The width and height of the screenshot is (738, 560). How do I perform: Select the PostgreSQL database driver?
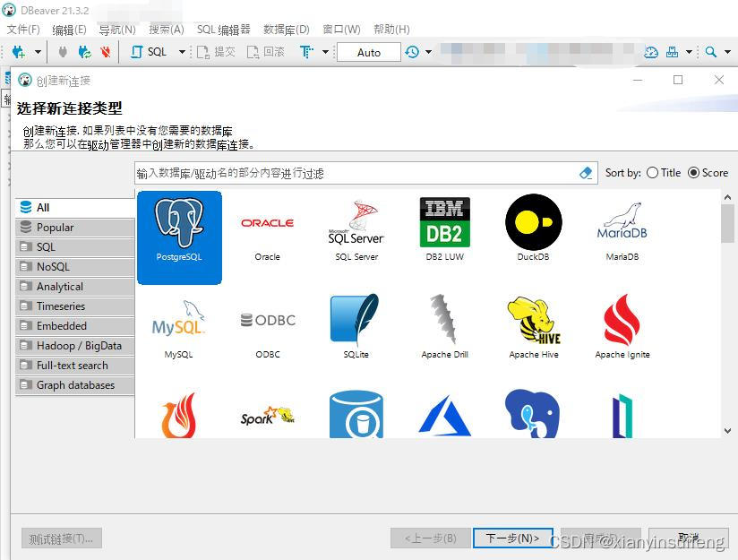pos(179,237)
